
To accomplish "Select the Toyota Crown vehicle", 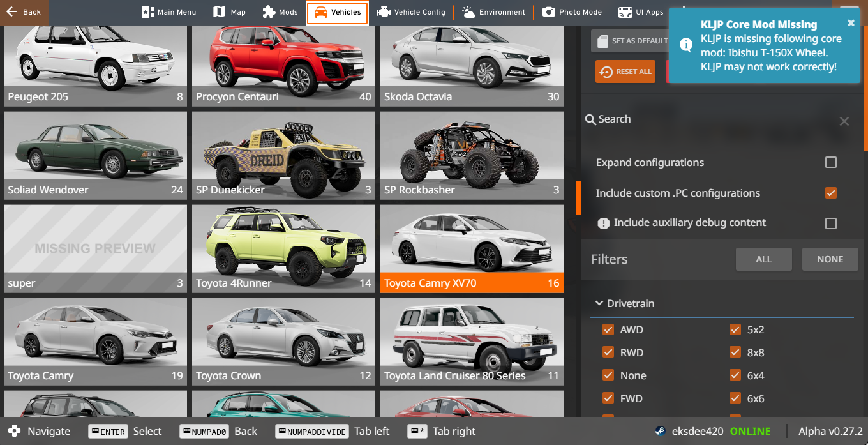I will (283, 342).
